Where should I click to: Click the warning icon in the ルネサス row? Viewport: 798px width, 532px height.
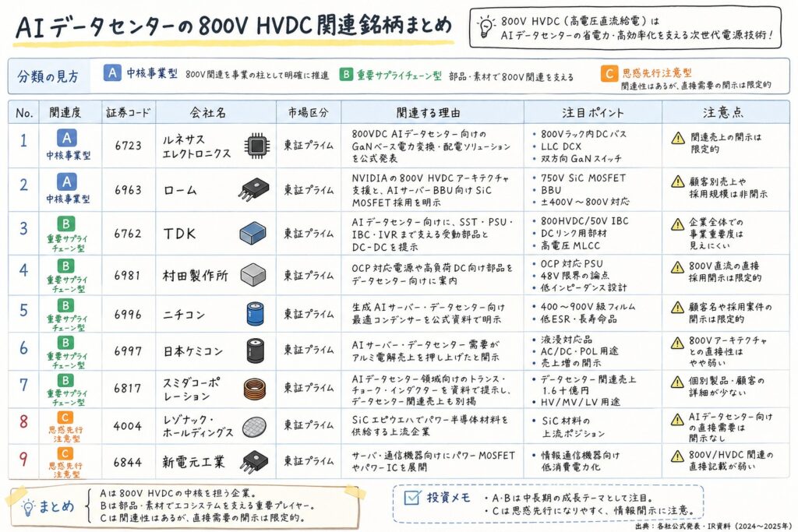coord(677,139)
